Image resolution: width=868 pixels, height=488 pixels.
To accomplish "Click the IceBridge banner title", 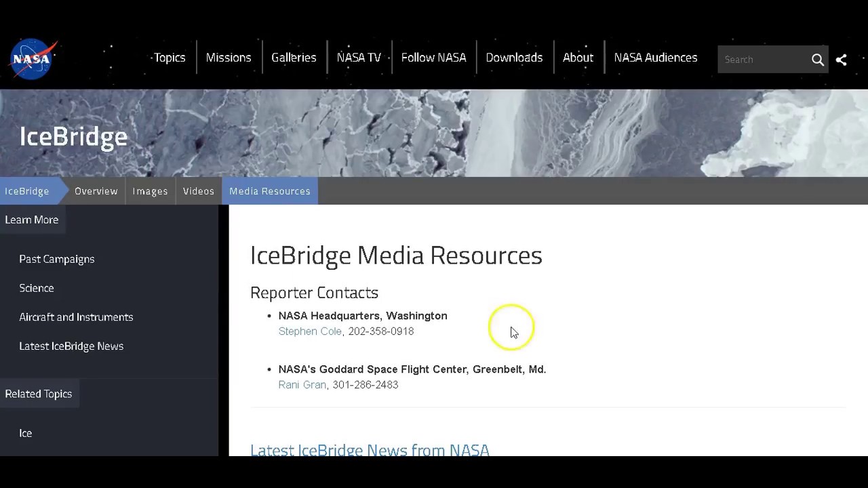I will click(x=73, y=136).
